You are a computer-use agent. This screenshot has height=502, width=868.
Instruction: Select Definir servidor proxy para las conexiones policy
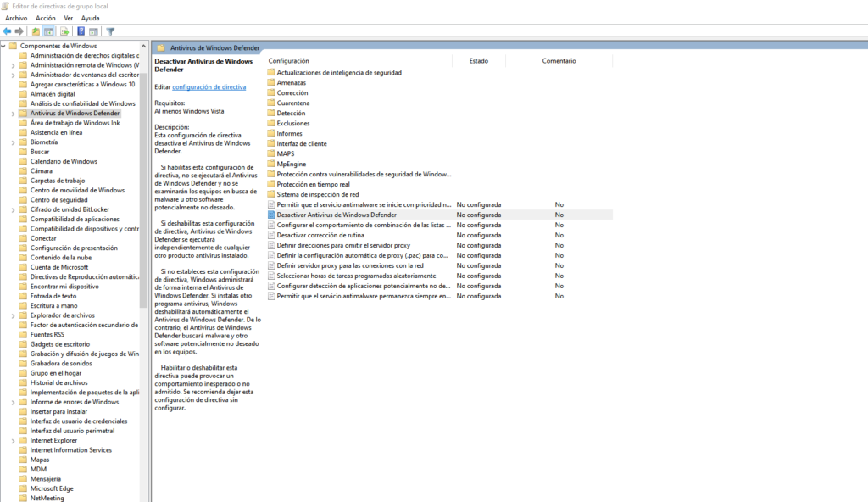pyautogui.click(x=350, y=265)
